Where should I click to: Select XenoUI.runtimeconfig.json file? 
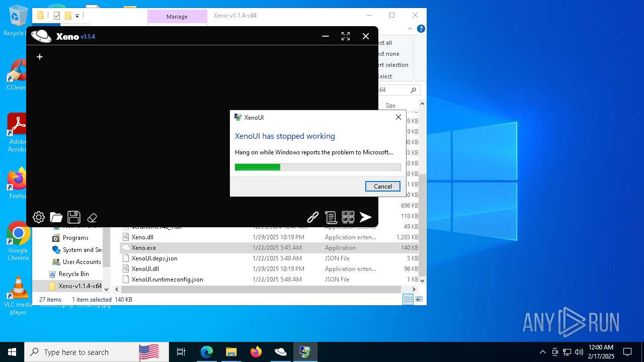(167, 280)
